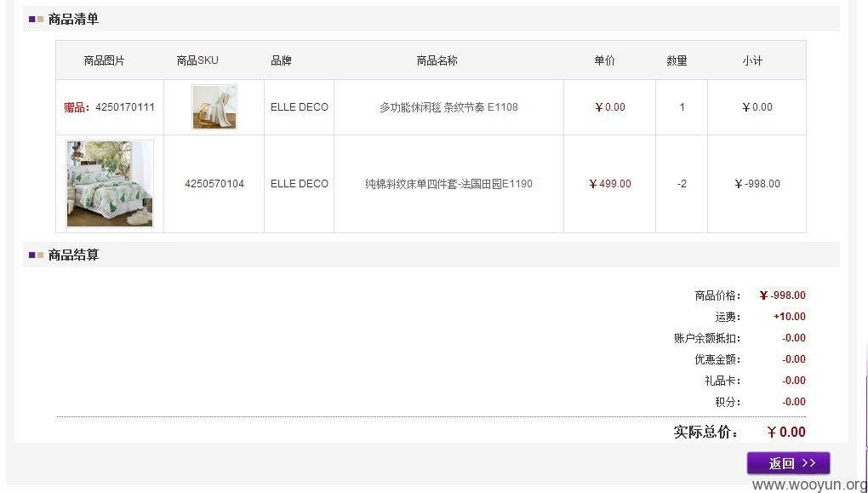Open the bedding set product thumbnail
Screen dimensions: 868x493
coord(110,183)
